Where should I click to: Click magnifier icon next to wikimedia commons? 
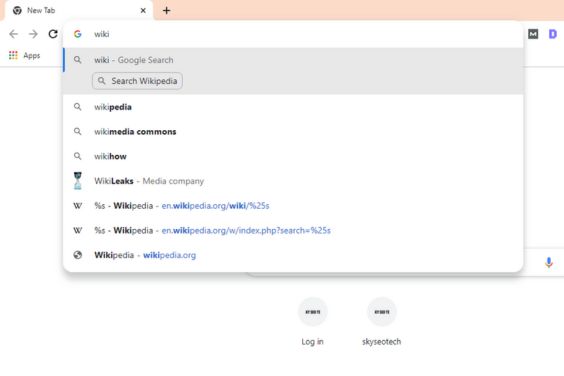pos(77,132)
